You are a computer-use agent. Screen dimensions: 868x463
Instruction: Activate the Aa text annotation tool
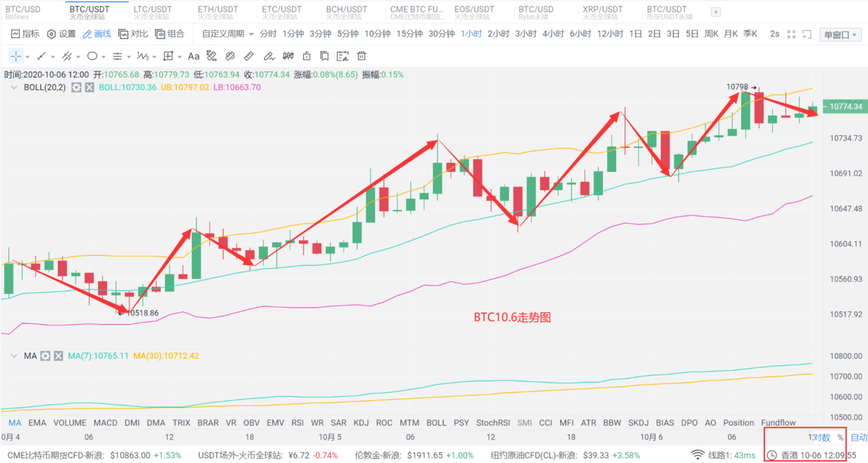[x=193, y=57]
